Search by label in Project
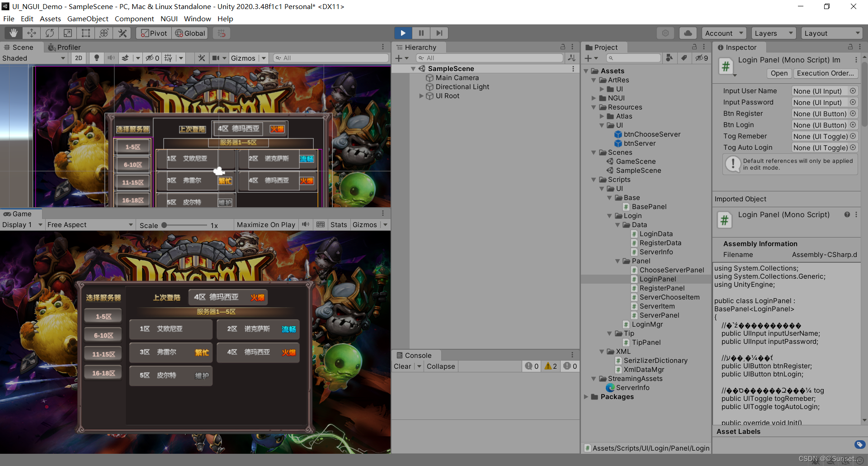Viewport: 868px width, 466px height. [684, 58]
